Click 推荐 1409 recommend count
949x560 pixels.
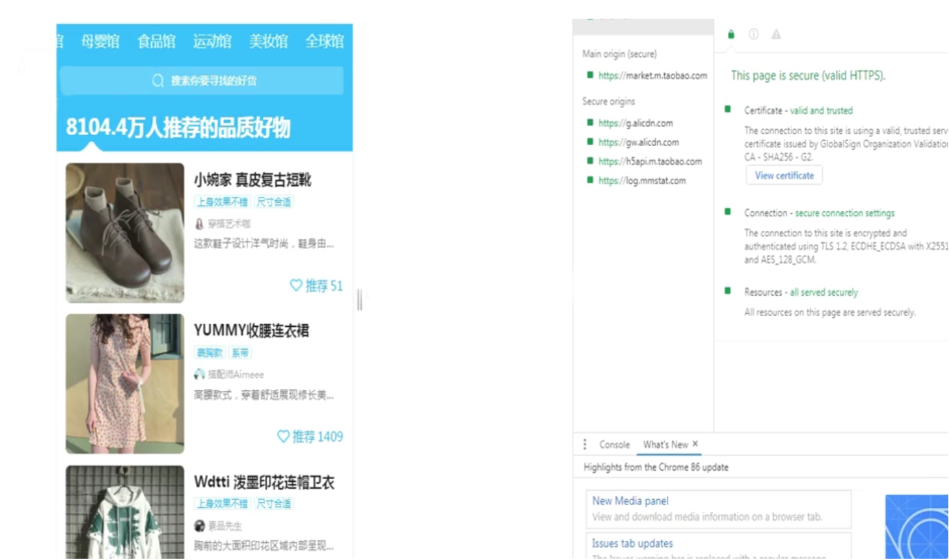pyautogui.click(x=317, y=437)
